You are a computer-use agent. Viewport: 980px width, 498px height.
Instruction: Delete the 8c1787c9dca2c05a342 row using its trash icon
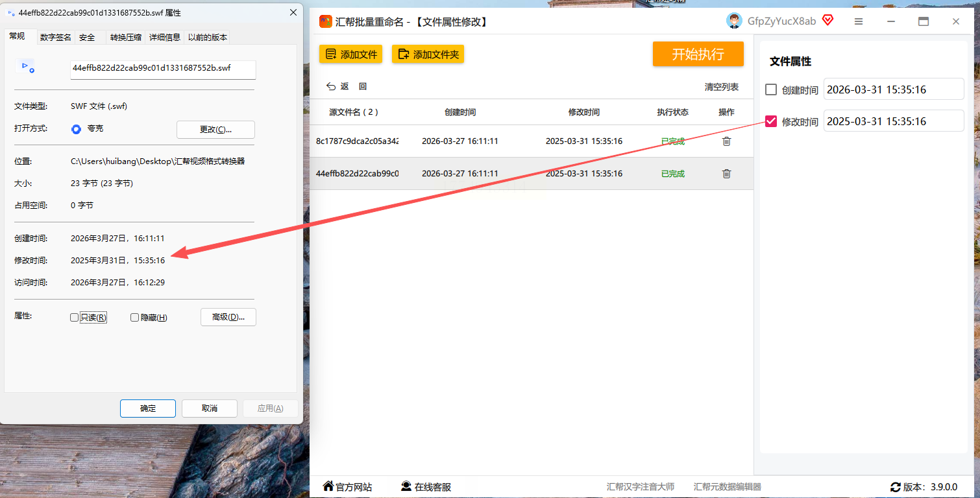click(726, 141)
